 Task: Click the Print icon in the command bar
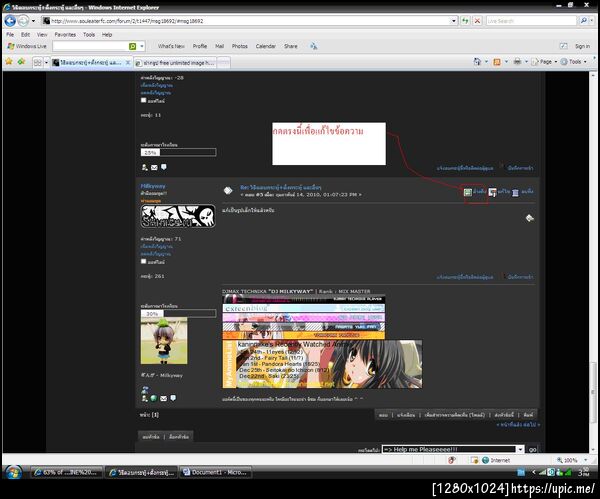(x=517, y=61)
